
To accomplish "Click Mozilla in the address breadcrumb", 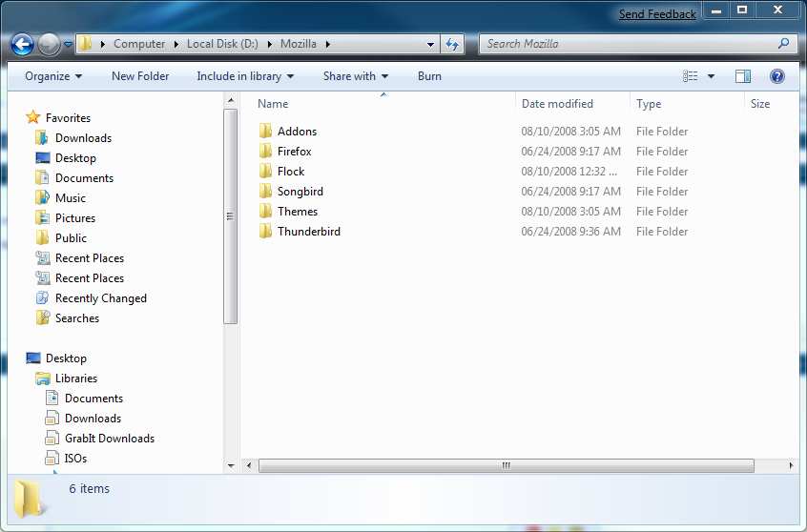I will pos(298,44).
